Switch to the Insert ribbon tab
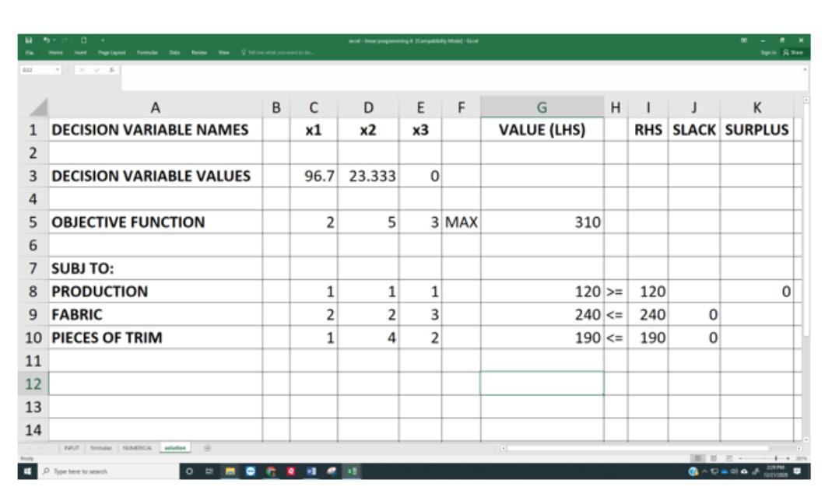This screenshot has height=504, width=839. 80,52
